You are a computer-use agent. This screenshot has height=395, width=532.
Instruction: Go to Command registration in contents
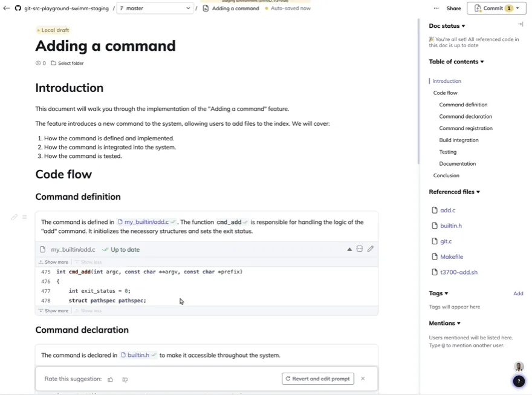466,128
